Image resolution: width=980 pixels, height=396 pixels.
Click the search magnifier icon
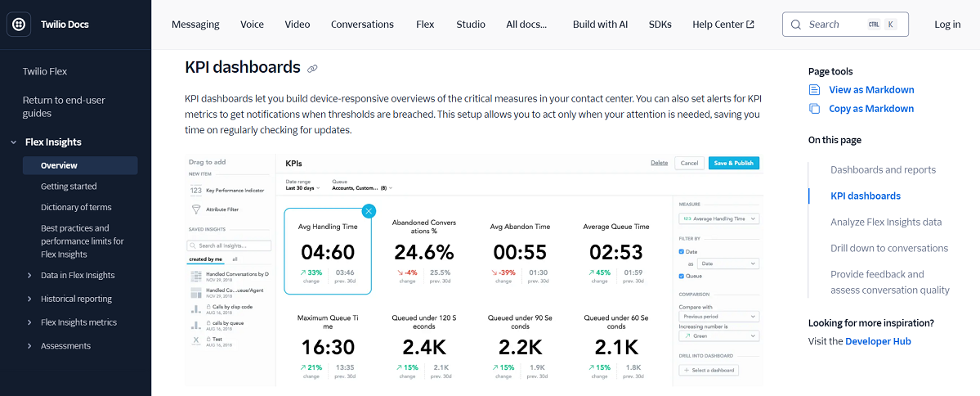pyautogui.click(x=795, y=25)
